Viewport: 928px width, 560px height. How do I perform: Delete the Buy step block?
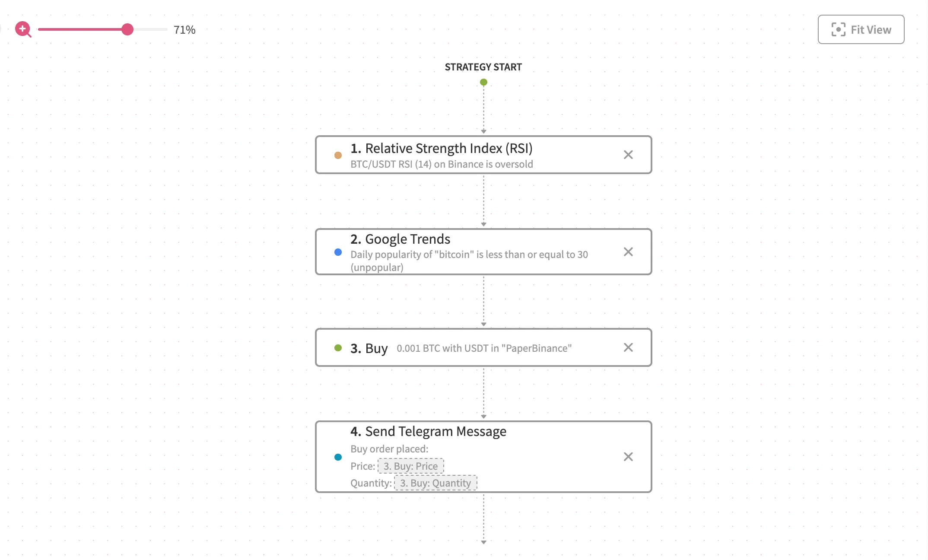pyautogui.click(x=628, y=347)
